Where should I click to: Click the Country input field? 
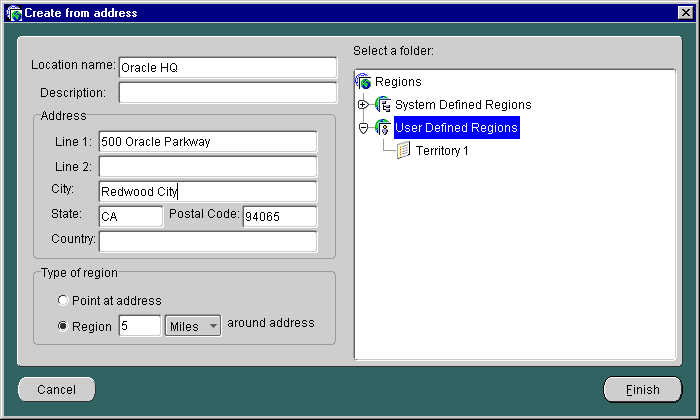[x=208, y=241]
